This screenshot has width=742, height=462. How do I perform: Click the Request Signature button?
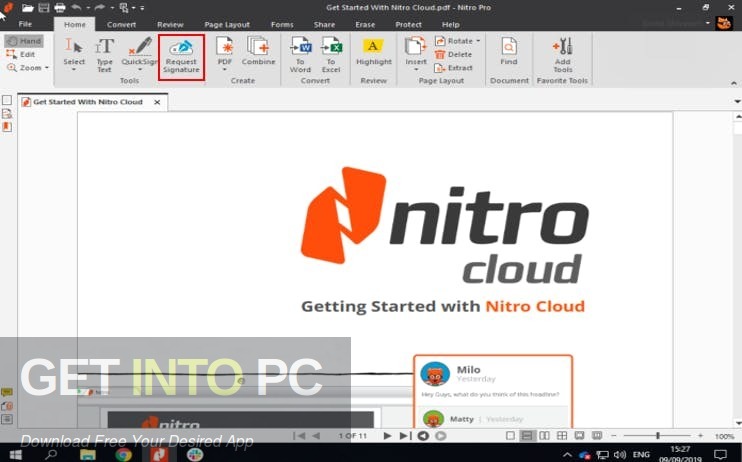click(x=181, y=57)
